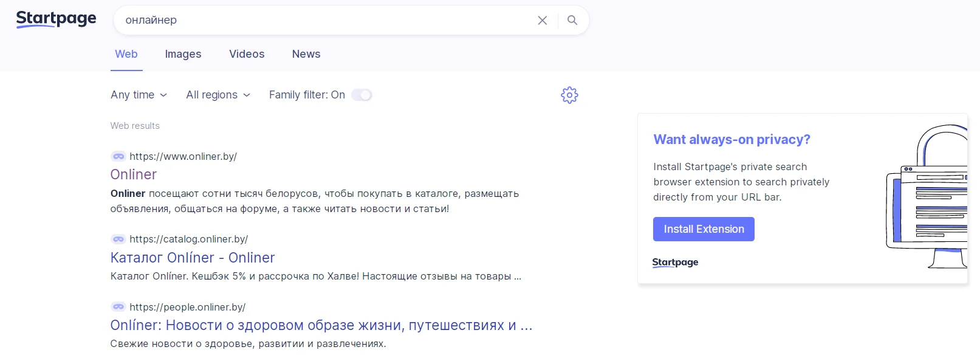Open the Каталог Onlíner - Onliner link
This screenshot has height=361, width=980.
pyautogui.click(x=193, y=258)
